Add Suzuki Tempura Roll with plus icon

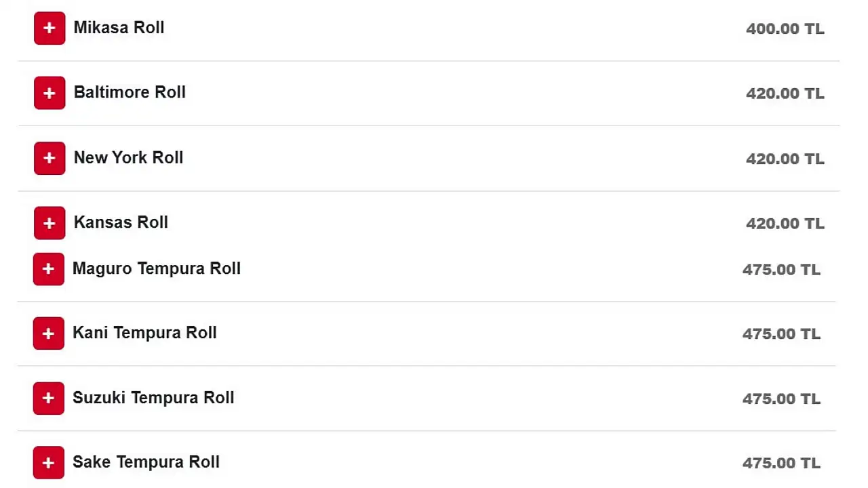click(x=48, y=398)
